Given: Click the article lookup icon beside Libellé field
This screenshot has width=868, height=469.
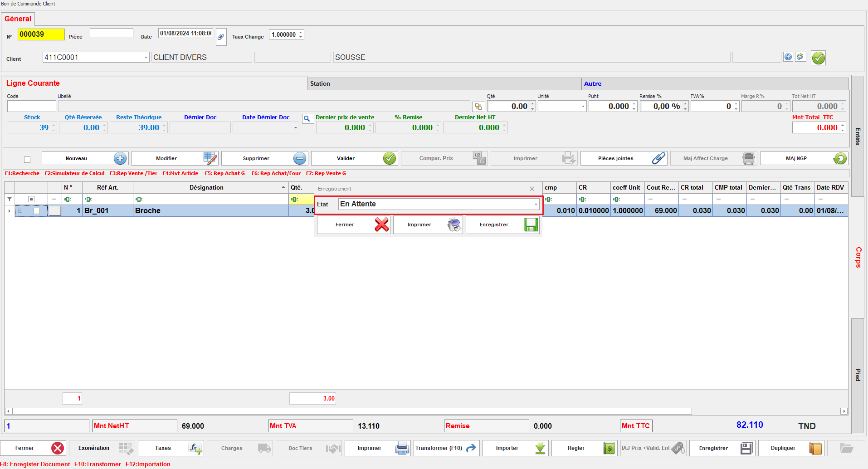Looking at the screenshot, I should coord(478,107).
